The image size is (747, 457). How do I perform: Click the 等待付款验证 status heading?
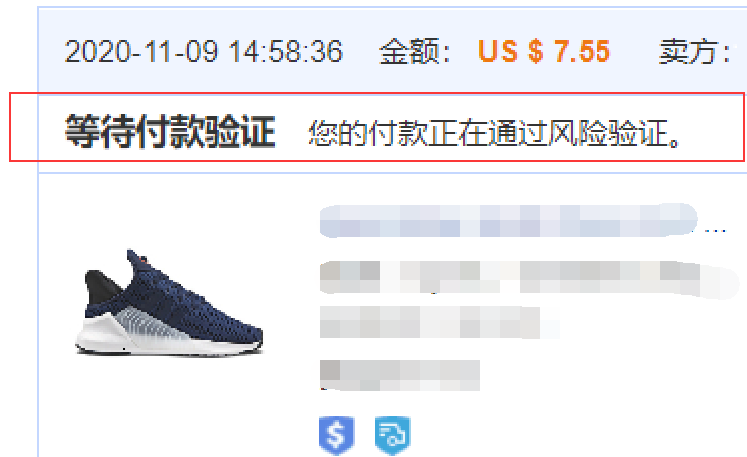click(x=170, y=131)
